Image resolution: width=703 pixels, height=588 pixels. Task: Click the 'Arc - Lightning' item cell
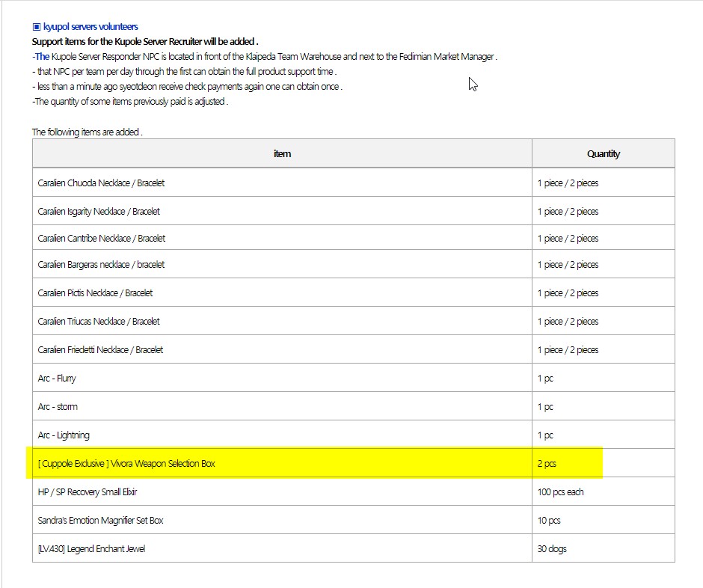tap(63, 435)
